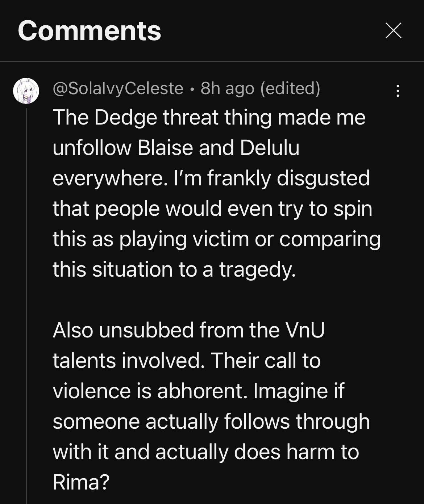
Task: Tap the line 'someone actually follows through'
Action: tap(211, 421)
